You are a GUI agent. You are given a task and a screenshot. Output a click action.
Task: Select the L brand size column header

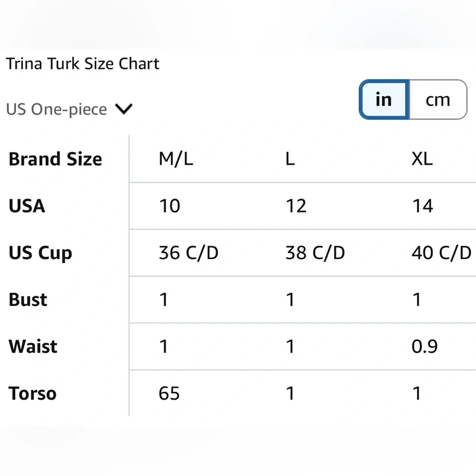pos(289,159)
